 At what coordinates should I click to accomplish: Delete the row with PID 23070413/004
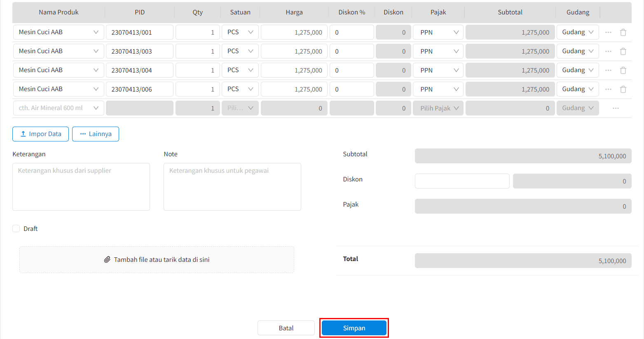(x=623, y=70)
